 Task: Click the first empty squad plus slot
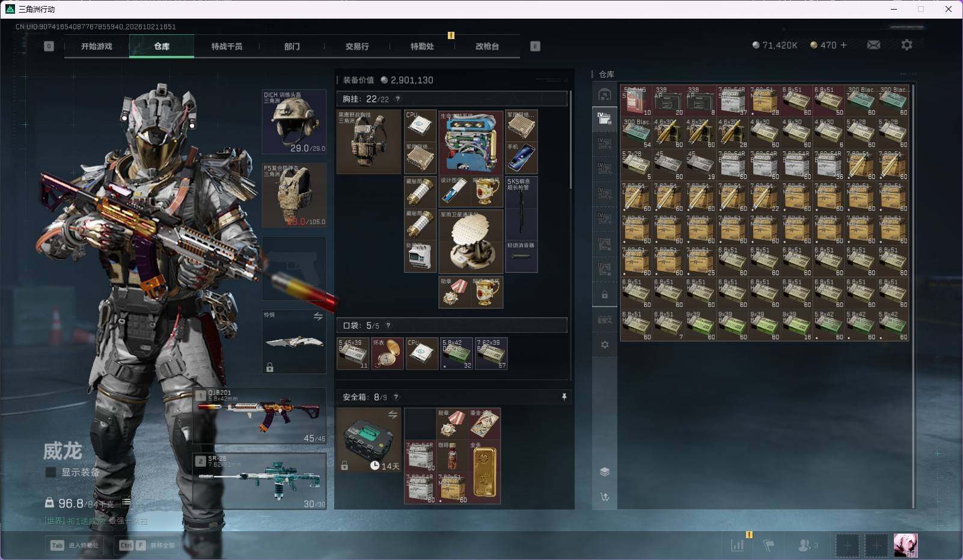(847, 546)
